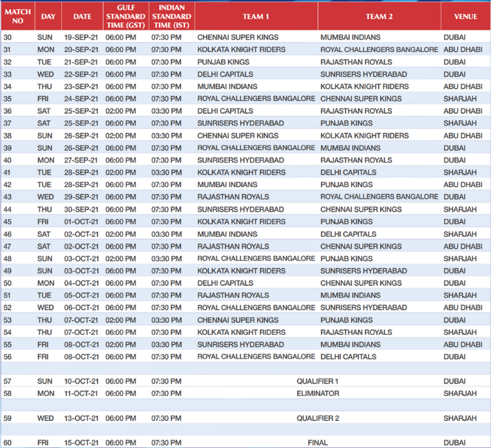
Task: Click match number 45 cell
Action: pyautogui.click(x=8, y=222)
